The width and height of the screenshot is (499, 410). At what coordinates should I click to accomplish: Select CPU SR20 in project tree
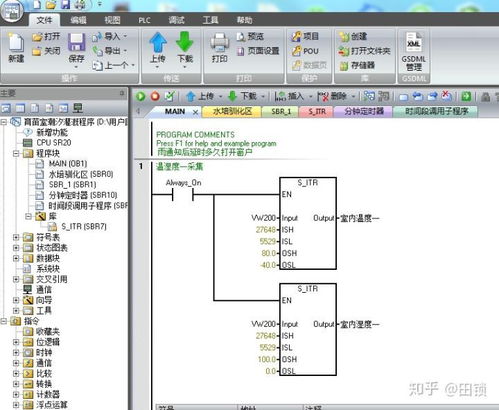tap(53, 143)
